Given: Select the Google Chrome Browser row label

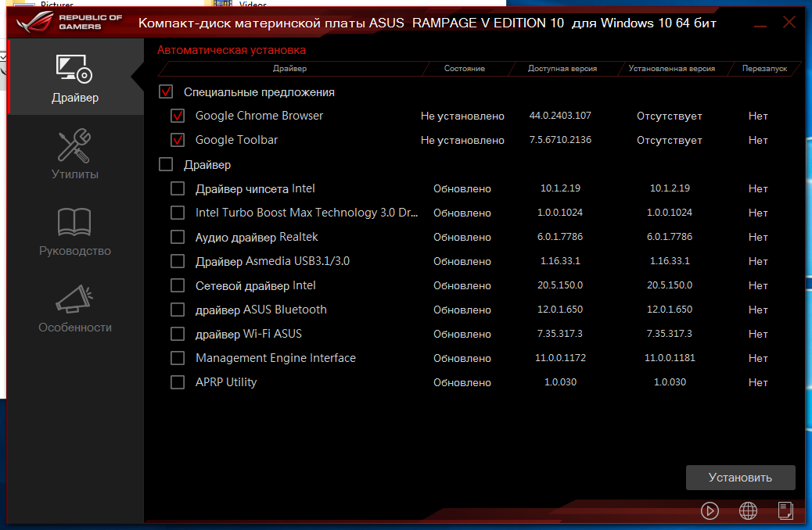Looking at the screenshot, I should click(x=259, y=116).
